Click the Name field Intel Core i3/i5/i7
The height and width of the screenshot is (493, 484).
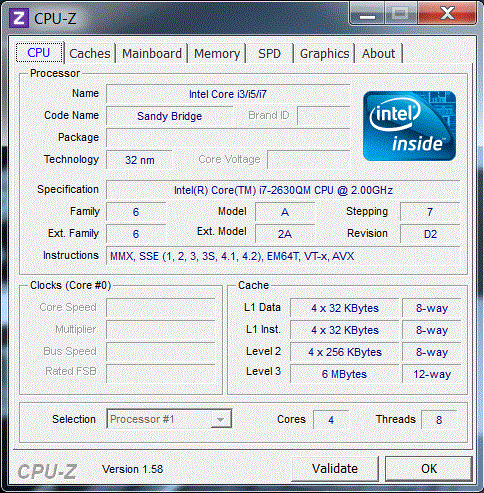228,94
